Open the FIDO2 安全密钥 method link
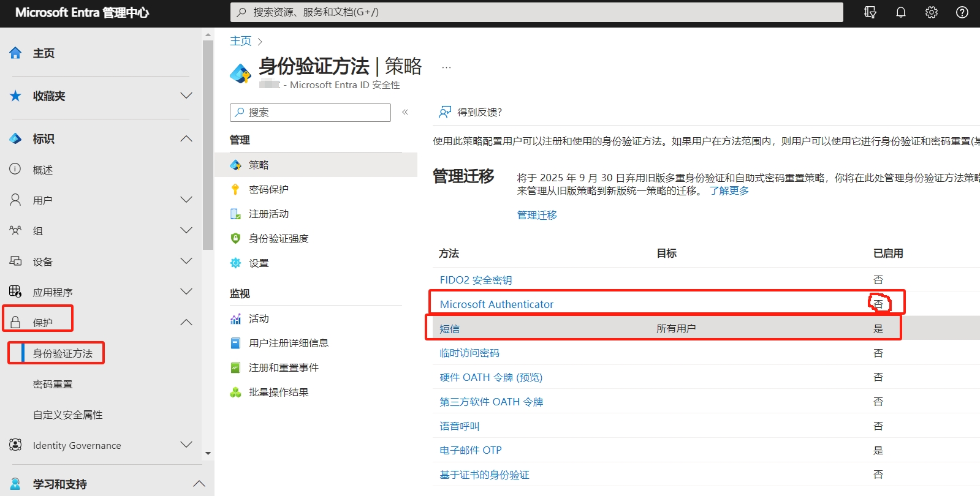Screen dimensions: 980x496 [x=476, y=280]
